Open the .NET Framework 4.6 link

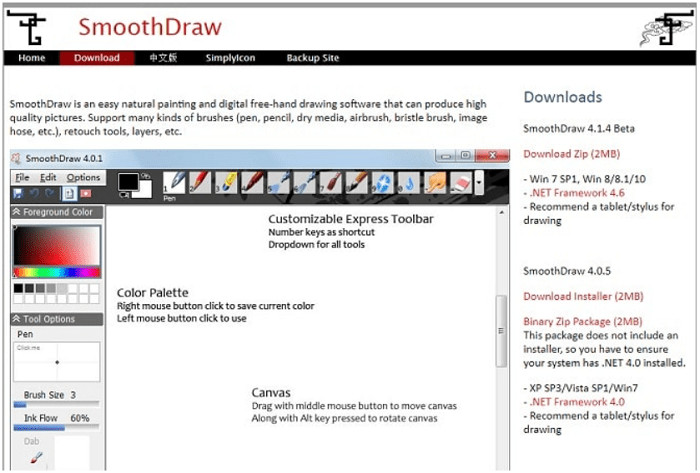(577, 193)
